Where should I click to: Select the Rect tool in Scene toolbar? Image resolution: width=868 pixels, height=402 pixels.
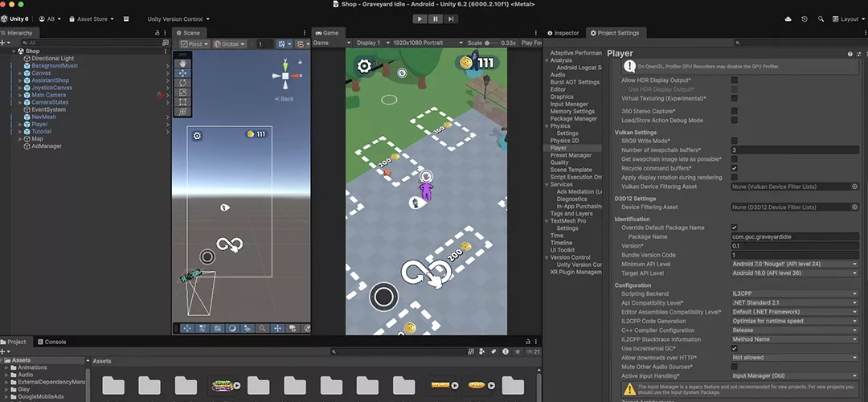click(182, 102)
